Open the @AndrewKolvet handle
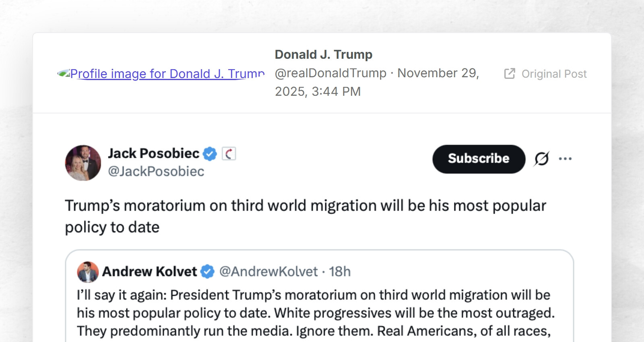Viewport: 644px width, 342px height. 268,272
